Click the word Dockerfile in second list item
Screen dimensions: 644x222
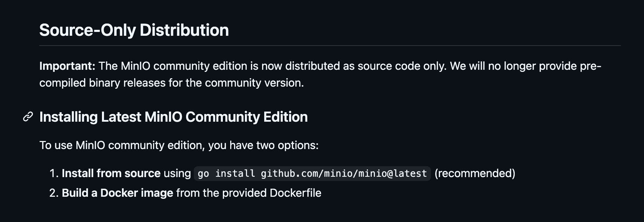[295, 193]
